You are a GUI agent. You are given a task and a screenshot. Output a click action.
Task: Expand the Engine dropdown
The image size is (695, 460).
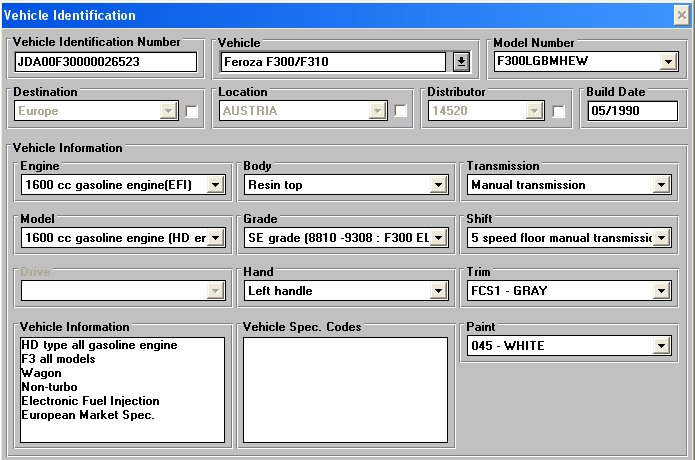(215, 185)
